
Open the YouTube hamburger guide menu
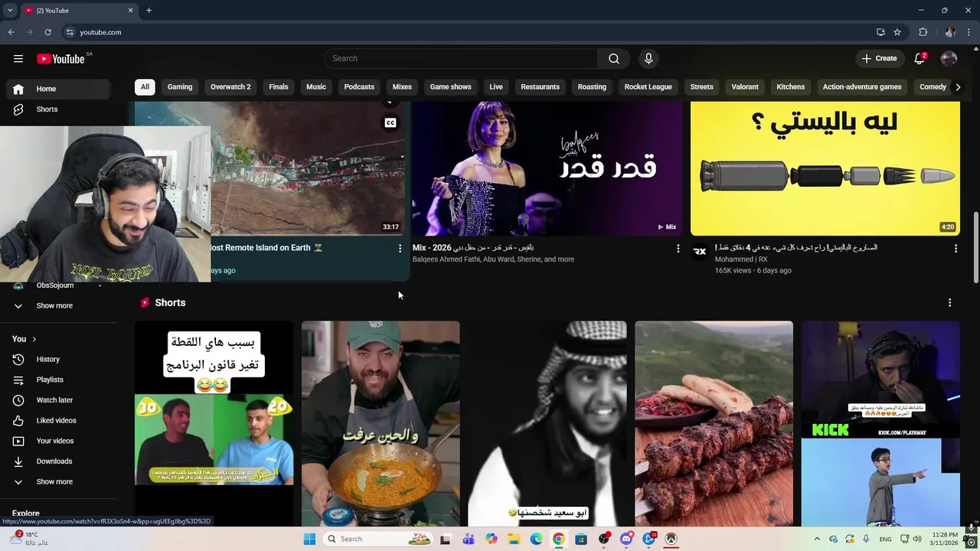coord(18,59)
